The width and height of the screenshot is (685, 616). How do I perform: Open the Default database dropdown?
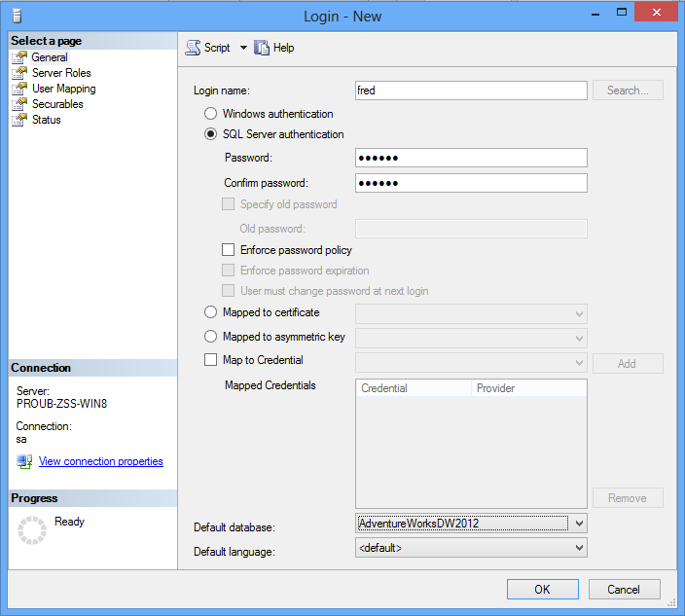click(579, 524)
